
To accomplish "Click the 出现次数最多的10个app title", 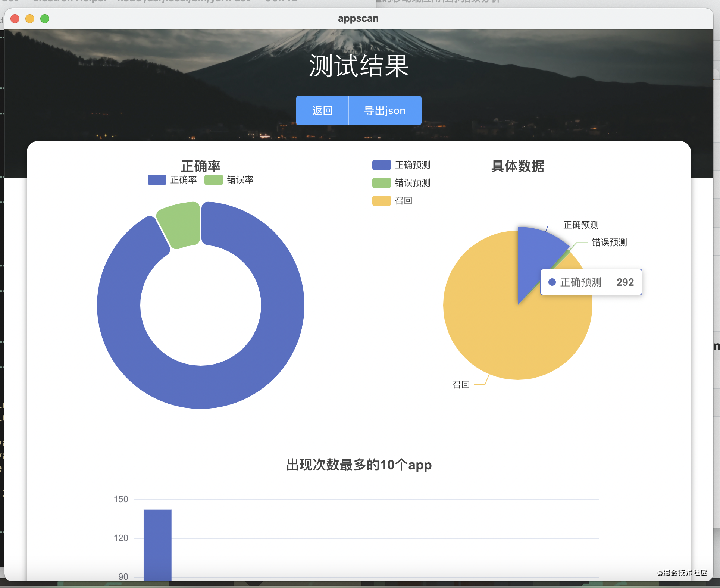I will [359, 465].
